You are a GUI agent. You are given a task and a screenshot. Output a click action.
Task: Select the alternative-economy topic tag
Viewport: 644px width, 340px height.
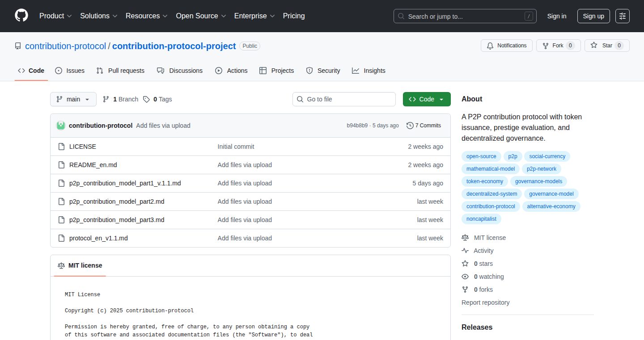[x=551, y=206]
